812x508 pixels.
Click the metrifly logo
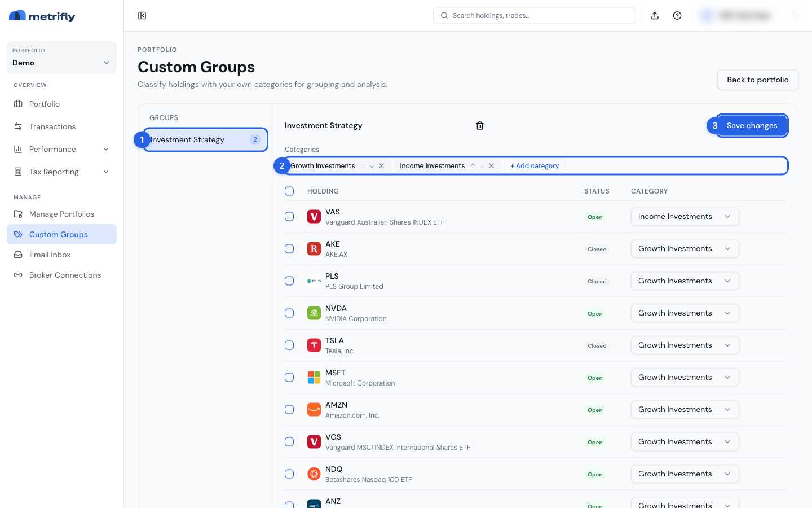(x=42, y=16)
